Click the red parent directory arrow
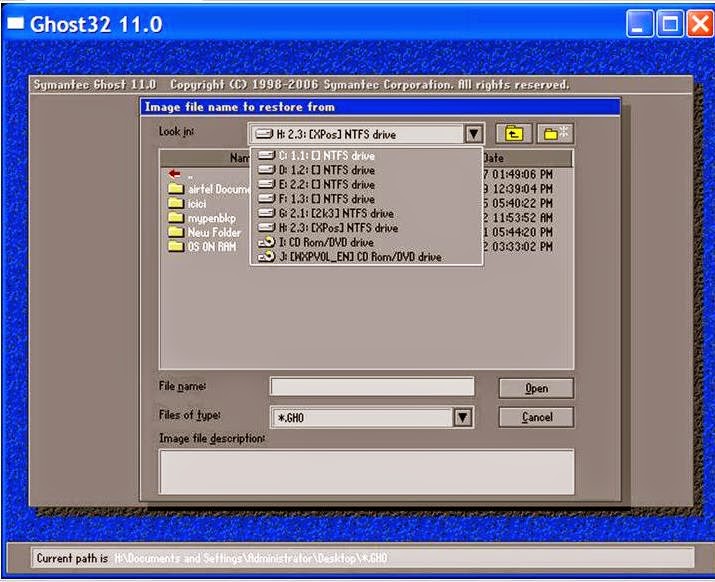This screenshot has height=582, width=715. point(174,174)
